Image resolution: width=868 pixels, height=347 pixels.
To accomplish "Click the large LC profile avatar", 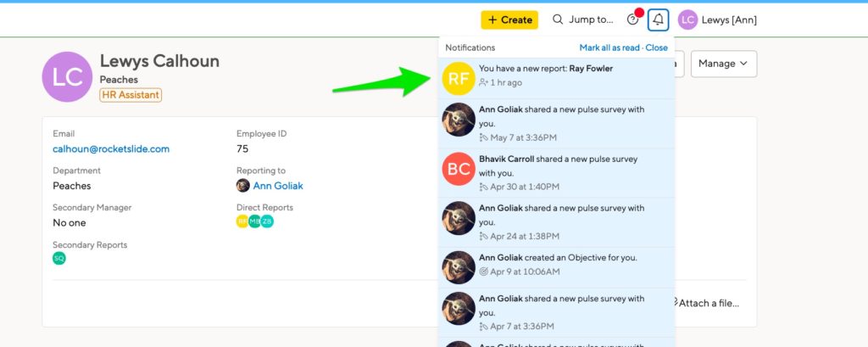I will pyautogui.click(x=67, y=77).
